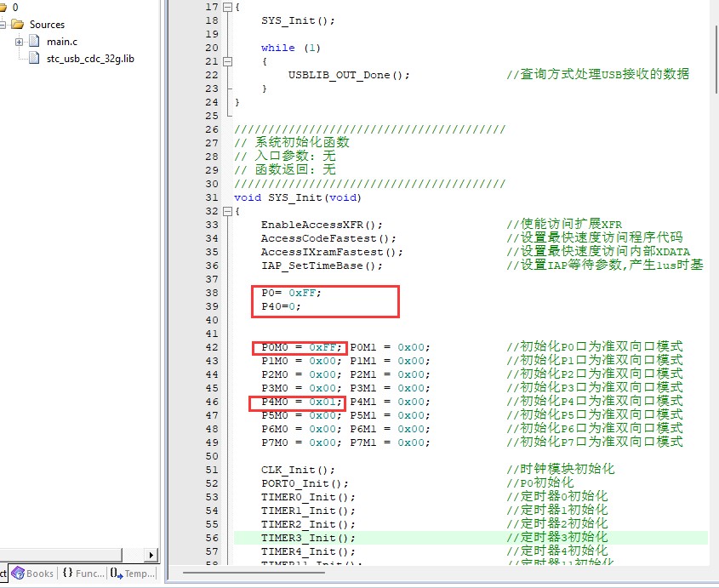Click on 'P5M1 = 0x00;' assignment
The image size is (719, 588).
[x=391, y=415]
